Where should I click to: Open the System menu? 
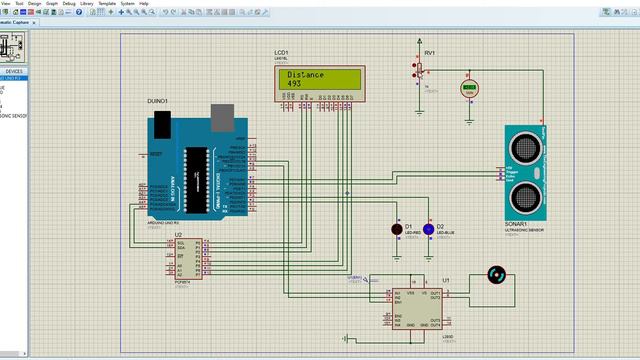pos(127,3)
